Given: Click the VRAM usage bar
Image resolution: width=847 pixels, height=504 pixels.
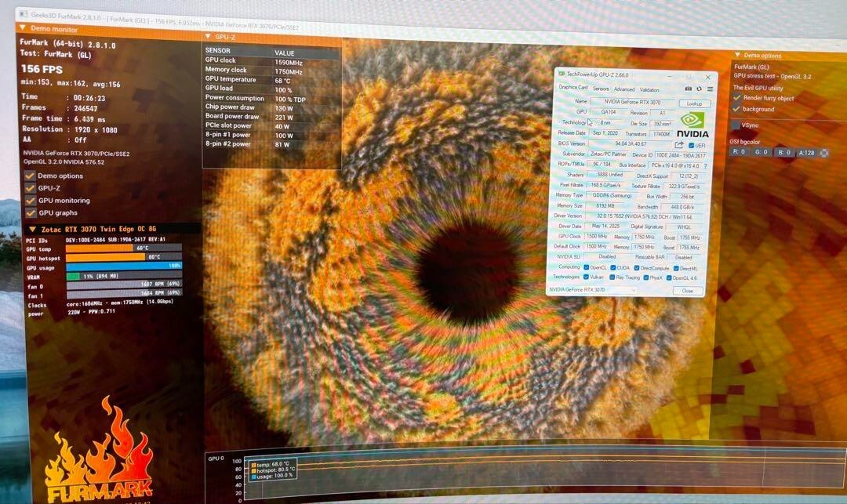Looking at the screenshot, I should coord(124,276).
